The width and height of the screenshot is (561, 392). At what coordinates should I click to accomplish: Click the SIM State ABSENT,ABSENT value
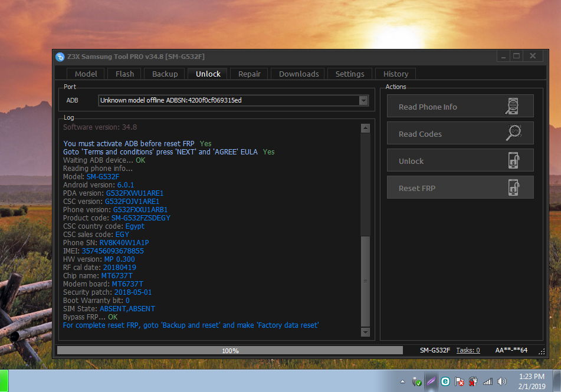(127, 309)
